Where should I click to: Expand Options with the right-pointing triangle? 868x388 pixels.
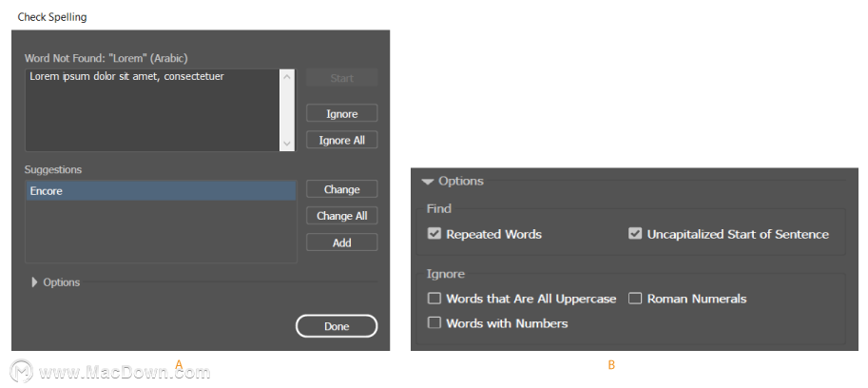coord(35,282)
